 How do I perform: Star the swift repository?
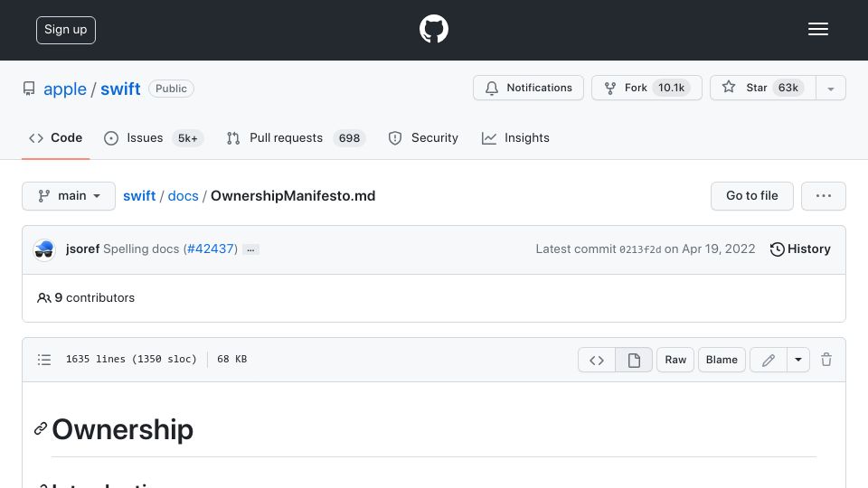(763, 88)
